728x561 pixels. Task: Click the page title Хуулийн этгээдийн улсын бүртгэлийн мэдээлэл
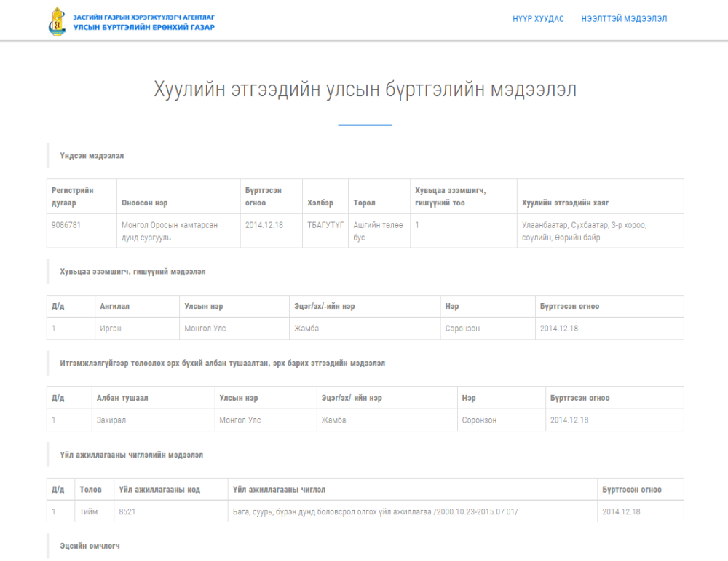365,89
